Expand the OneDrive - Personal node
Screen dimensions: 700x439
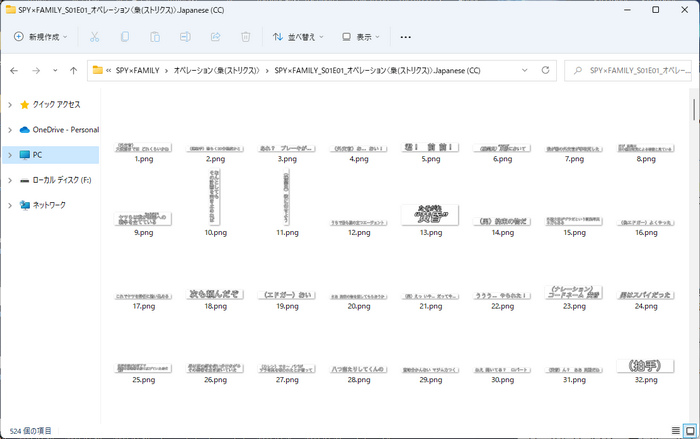coord(10,130)
